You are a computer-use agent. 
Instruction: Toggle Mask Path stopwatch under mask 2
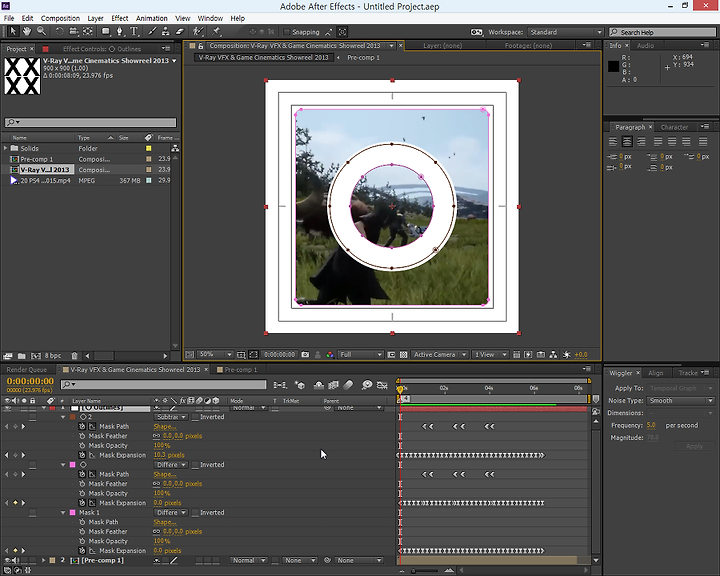point(82,426)
